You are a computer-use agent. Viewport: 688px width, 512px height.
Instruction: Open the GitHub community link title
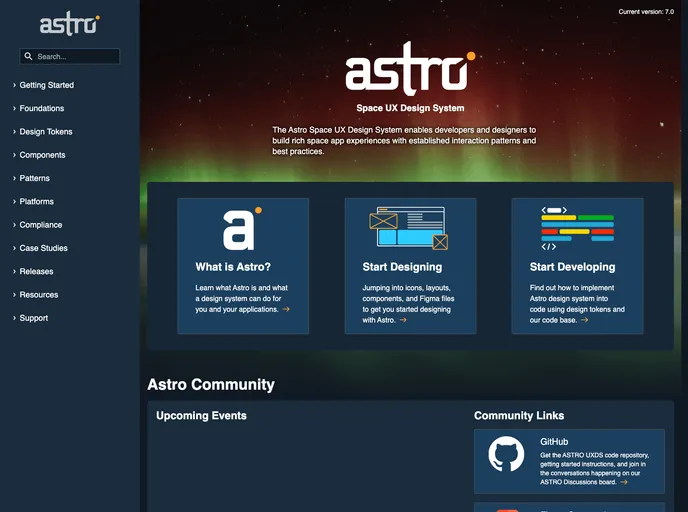554,442
